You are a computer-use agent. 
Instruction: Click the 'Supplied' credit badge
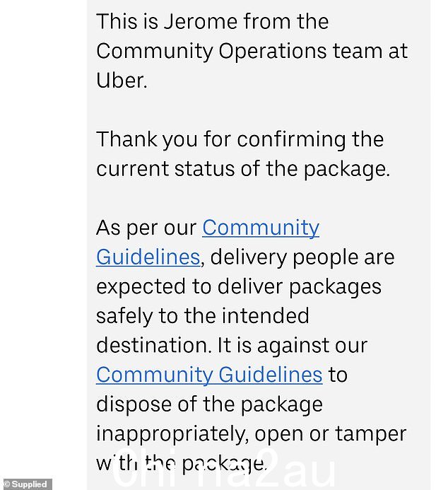26,484
